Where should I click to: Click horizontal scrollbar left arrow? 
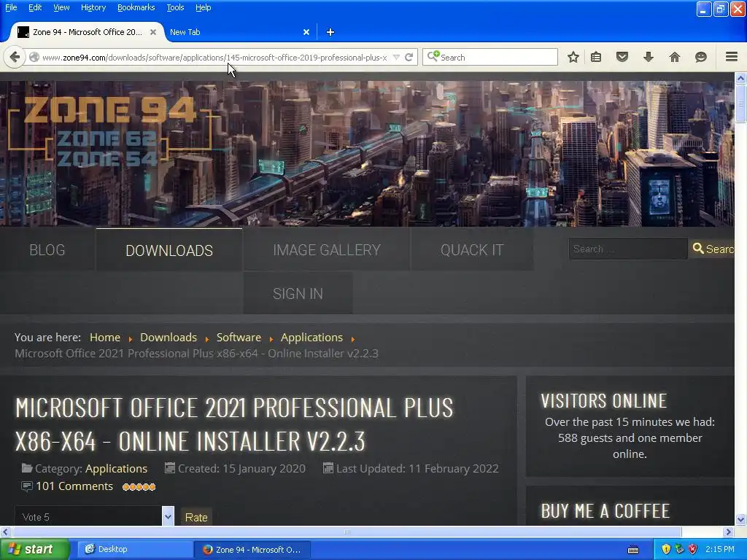point(5,532)
